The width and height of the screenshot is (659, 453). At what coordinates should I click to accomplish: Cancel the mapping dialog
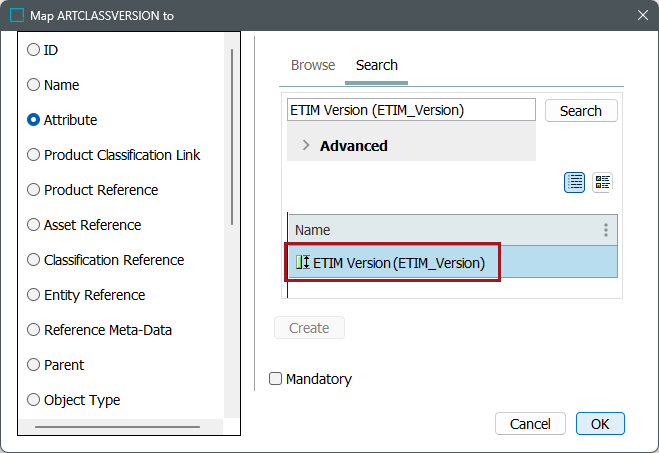tap(530, 424)
